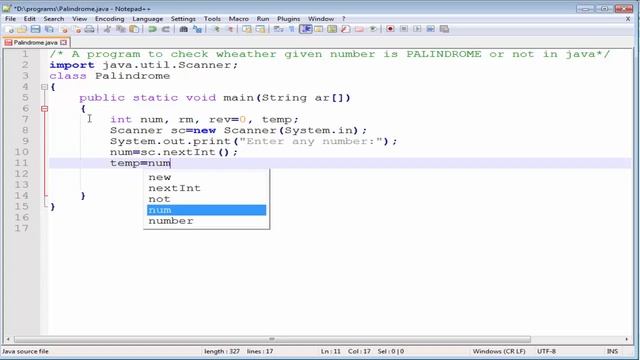Screen dimensions: 640x360
Task: Open the Encoding menu
Action: click(109, 19)
